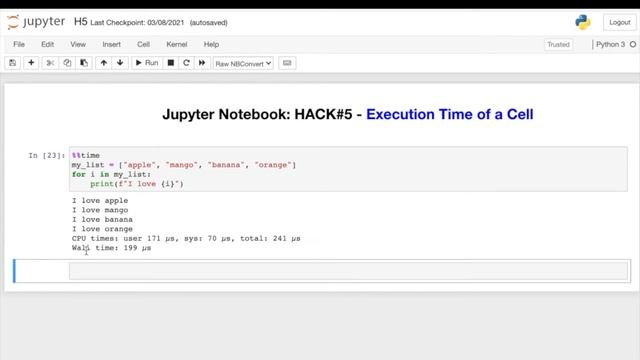Click the Wall time: 199 µs output
The height and width of the screenshot is (360, 640).
pyautogui.click(x=111, y=248)
